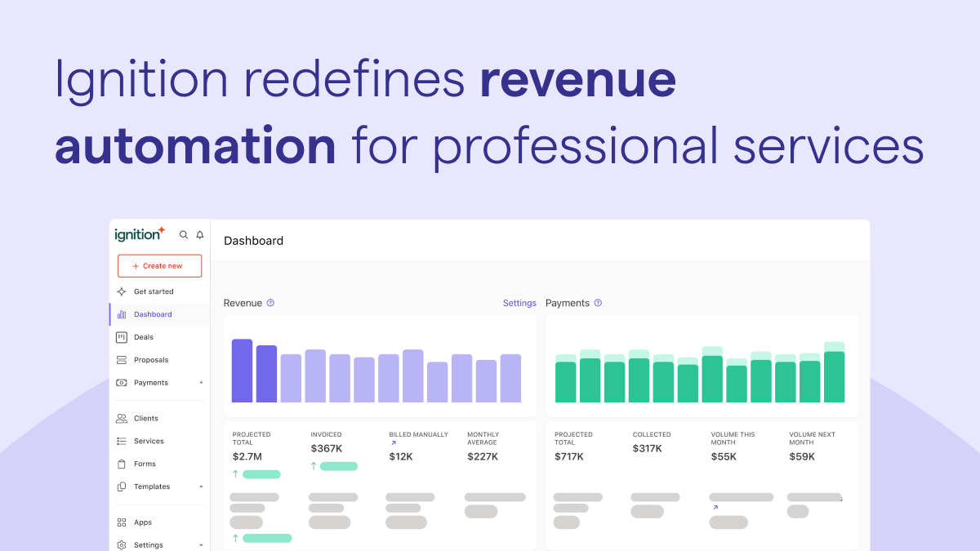
Task: Click the Apps grid icon
Action: point(122,522)
